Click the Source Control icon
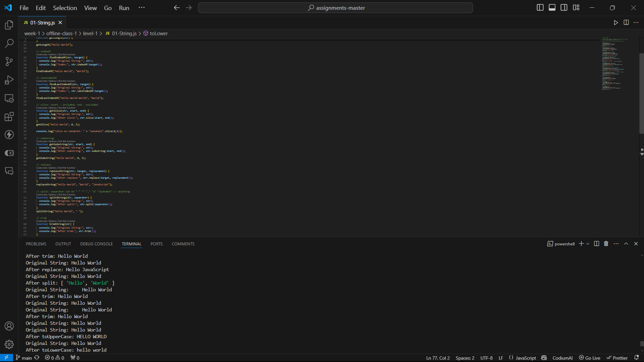Screen dimensions: 644x362 10,62
